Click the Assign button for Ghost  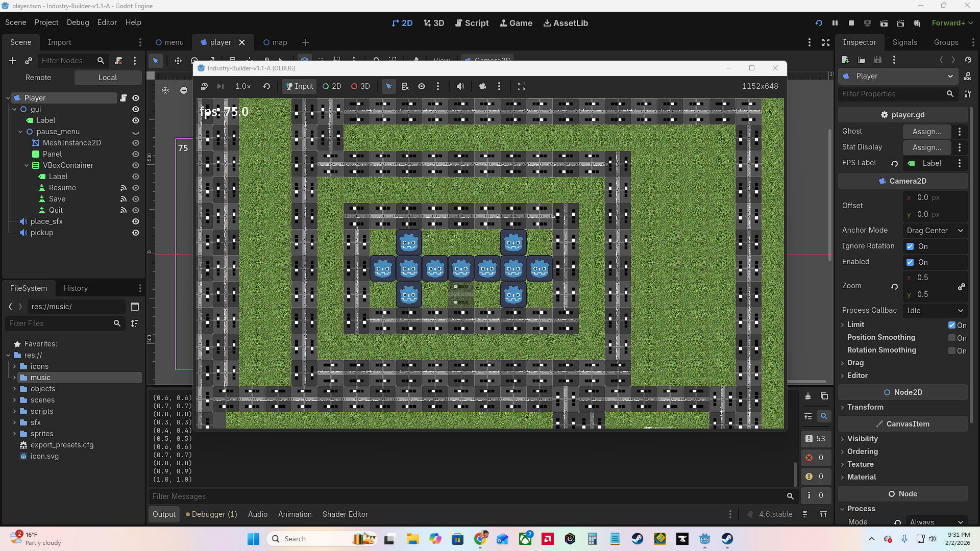tap(926, 132)
